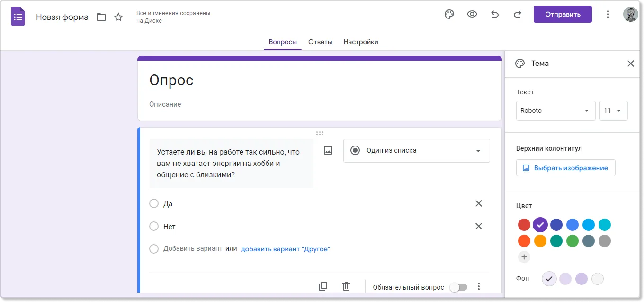Image resolution: width=644 pixels, height=302 pixels.
Task: Select the third darker purple background swatch
Action: tap(581, 279)
